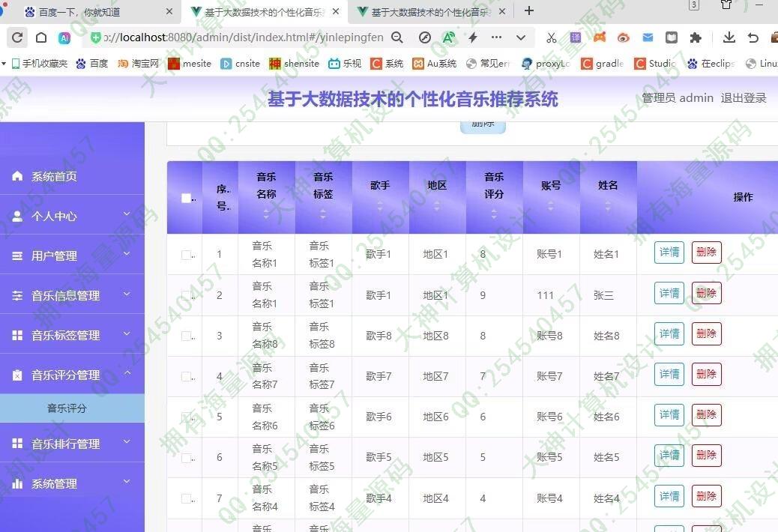Check the checkbox for row 6 歌手5
This screenshot has width=778, height=532.
[x=186, y=458]
